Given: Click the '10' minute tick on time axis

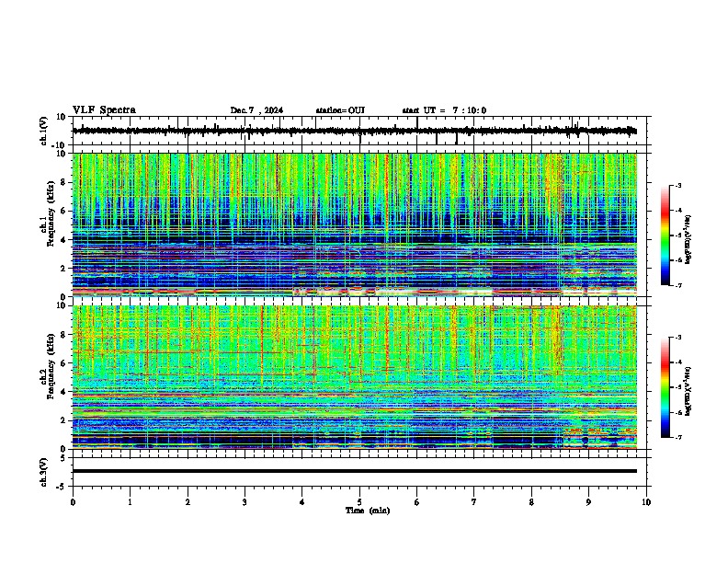Looking at the screenshot, I should 646,502.
